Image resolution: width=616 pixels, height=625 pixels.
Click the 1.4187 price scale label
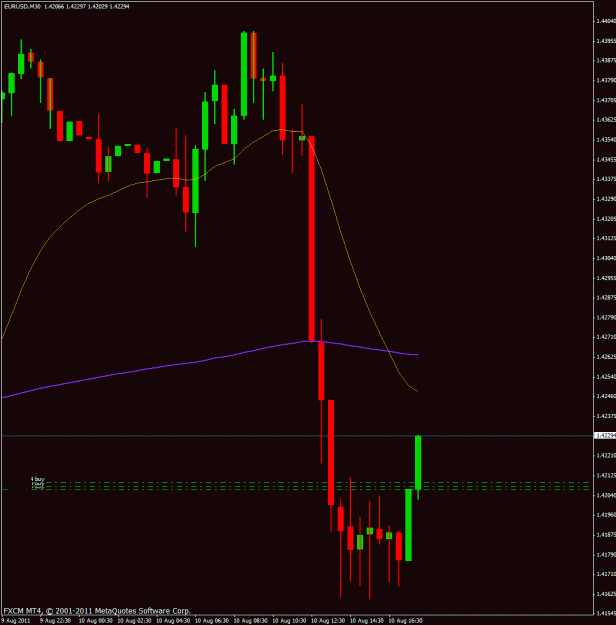pos(606,535)
